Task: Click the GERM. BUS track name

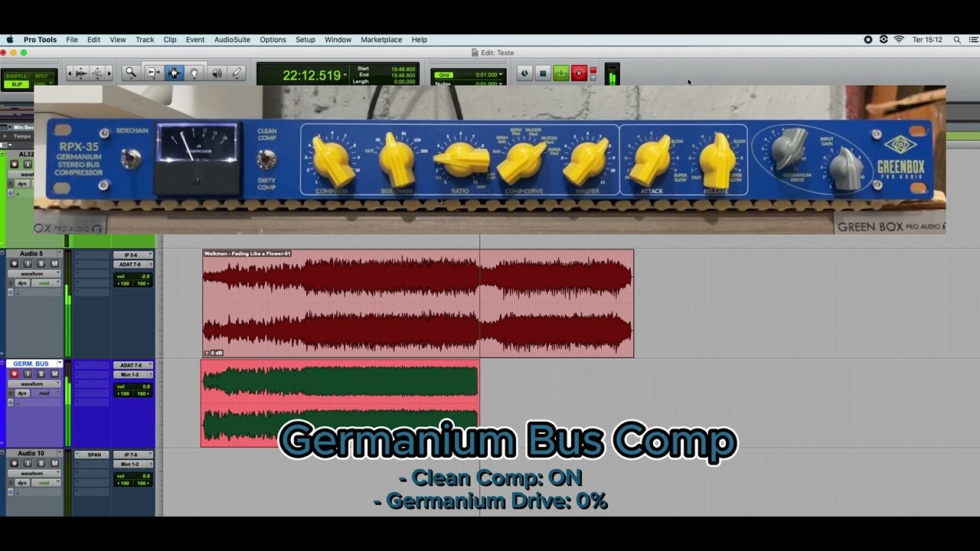Action: [31, 364]
